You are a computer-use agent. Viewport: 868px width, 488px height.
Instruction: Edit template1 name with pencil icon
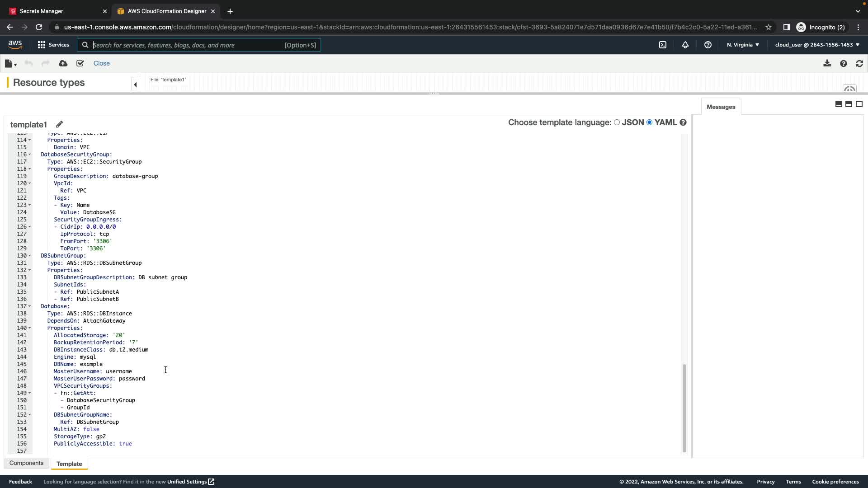pyautogui.click(x=59, y=124)
